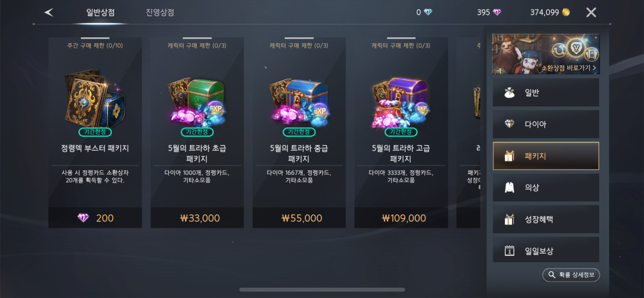Click the gold coin currency icon
Image resolution: width=644 pixels, height=298 pixels.
coord(566,12)
